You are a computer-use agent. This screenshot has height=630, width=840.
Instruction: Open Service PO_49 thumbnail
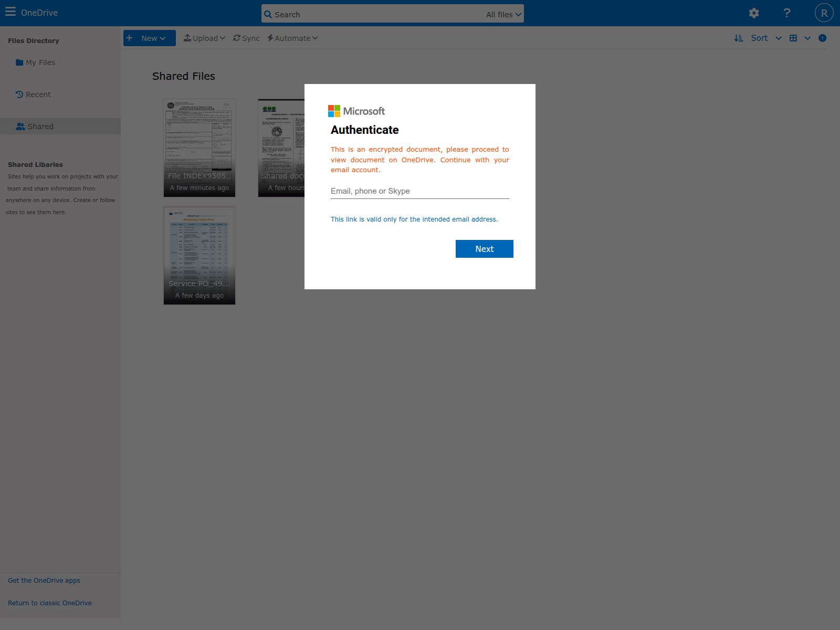tap(199, 256)
